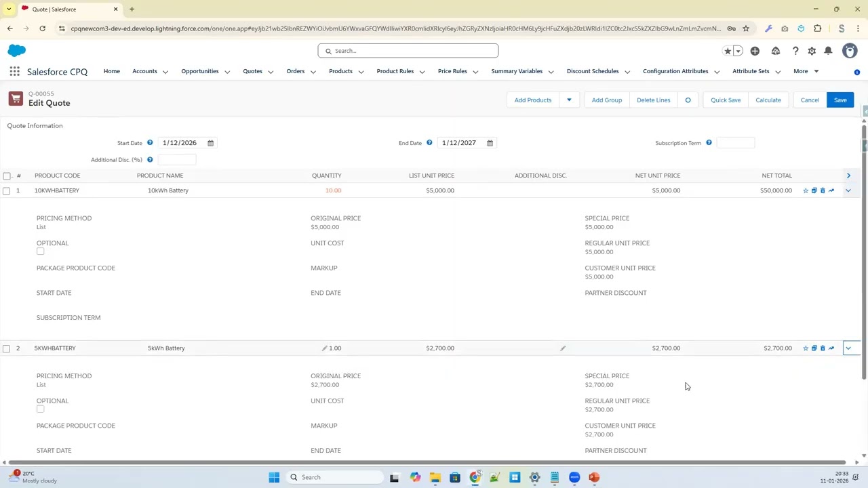
Task: Show help for Start Date field
Action: click(150, 143)
